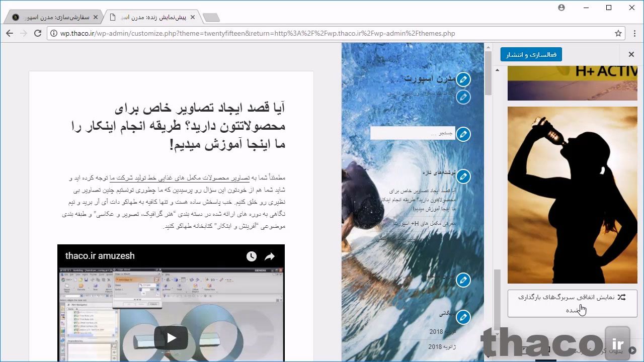Click the فعالسازی و انتشار publish button

tap(531, 54)
